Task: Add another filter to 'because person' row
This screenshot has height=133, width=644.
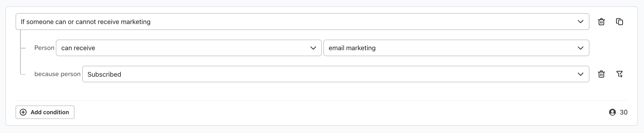Action: click(x=619, y=74)
